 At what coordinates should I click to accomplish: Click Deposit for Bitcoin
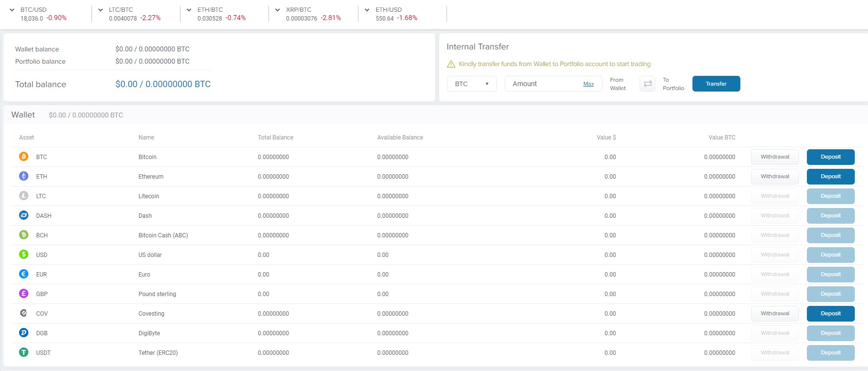click(x=831, y=157)
